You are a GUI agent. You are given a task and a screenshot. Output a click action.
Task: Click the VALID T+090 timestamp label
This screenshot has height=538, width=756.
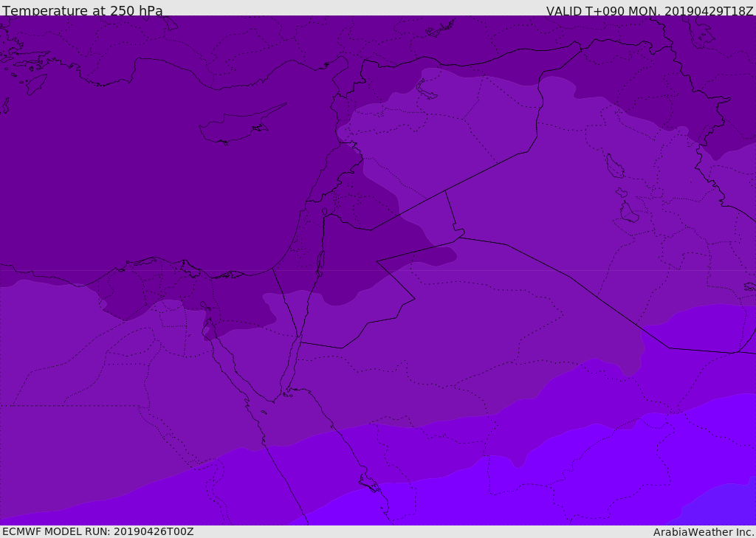coord(650,11)
